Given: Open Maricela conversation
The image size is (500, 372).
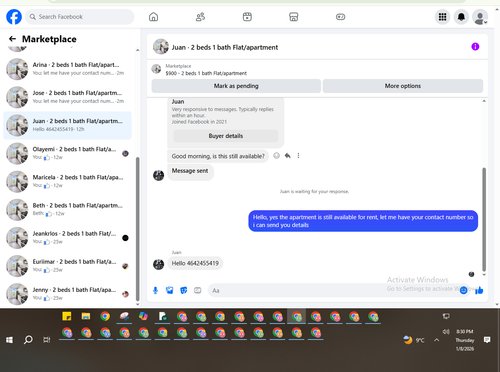Looking at the screenshot, I should click(x=67, y=181).
